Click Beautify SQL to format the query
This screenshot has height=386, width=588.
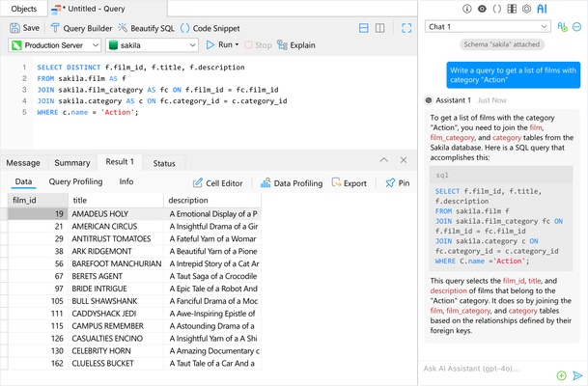(x=146, y=28)
